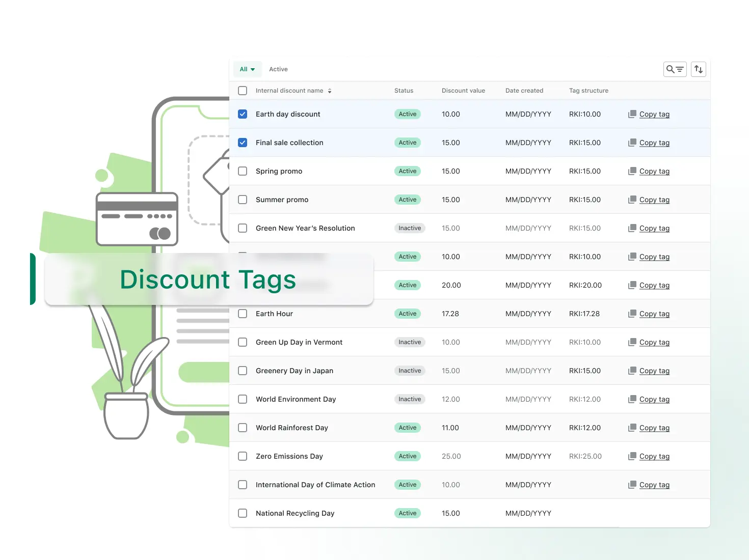Click the RKI:20.00 tag structure cell
Viewport: 749px width, 560px height.
point(585,285)
